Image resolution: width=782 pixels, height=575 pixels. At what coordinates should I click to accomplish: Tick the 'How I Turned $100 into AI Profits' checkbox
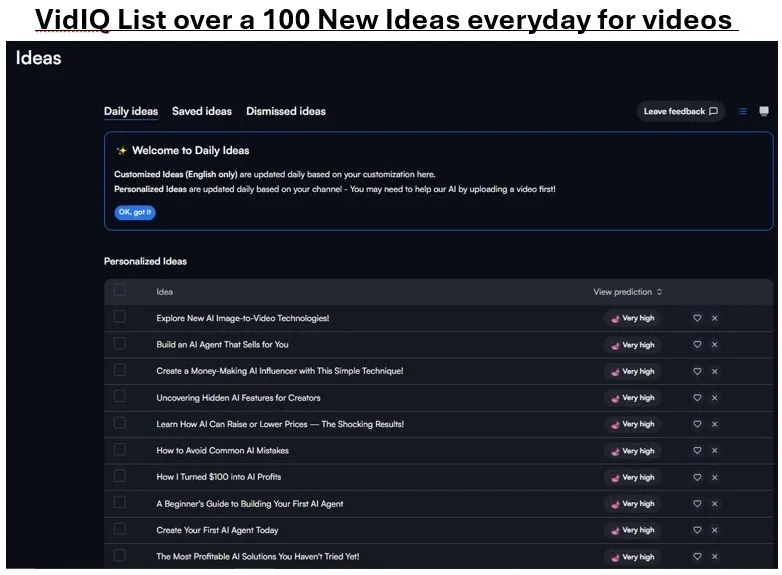(120, 476)
